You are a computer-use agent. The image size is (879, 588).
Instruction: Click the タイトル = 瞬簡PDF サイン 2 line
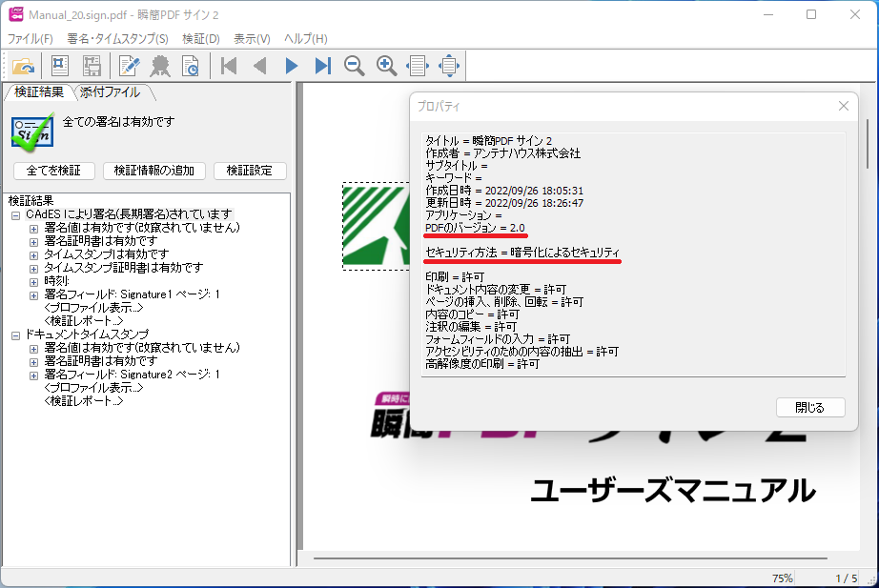coord(488,141)
